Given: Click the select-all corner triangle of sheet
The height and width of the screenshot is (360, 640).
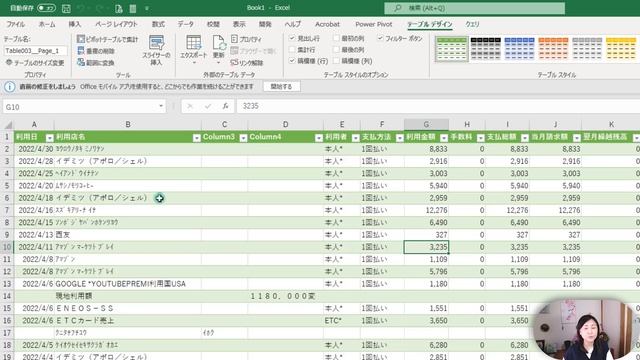Looking at the screenshot, I should [8, 124].
